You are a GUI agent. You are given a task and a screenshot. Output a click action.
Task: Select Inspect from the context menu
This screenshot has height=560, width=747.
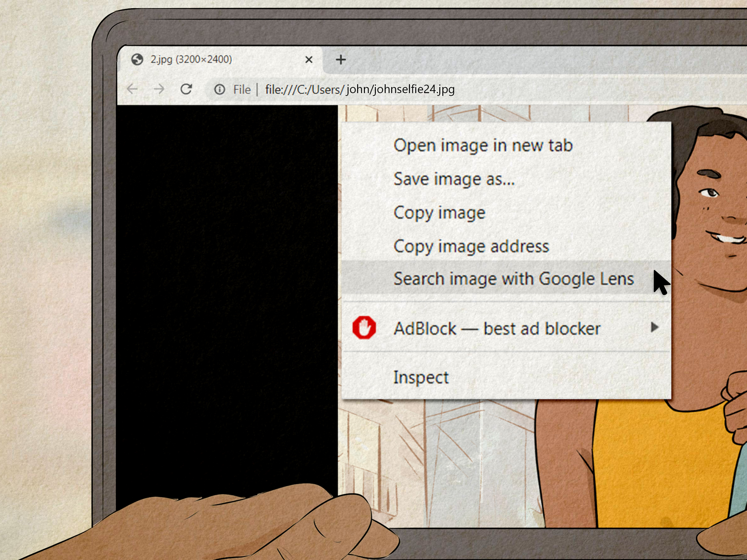click(421, 377)
